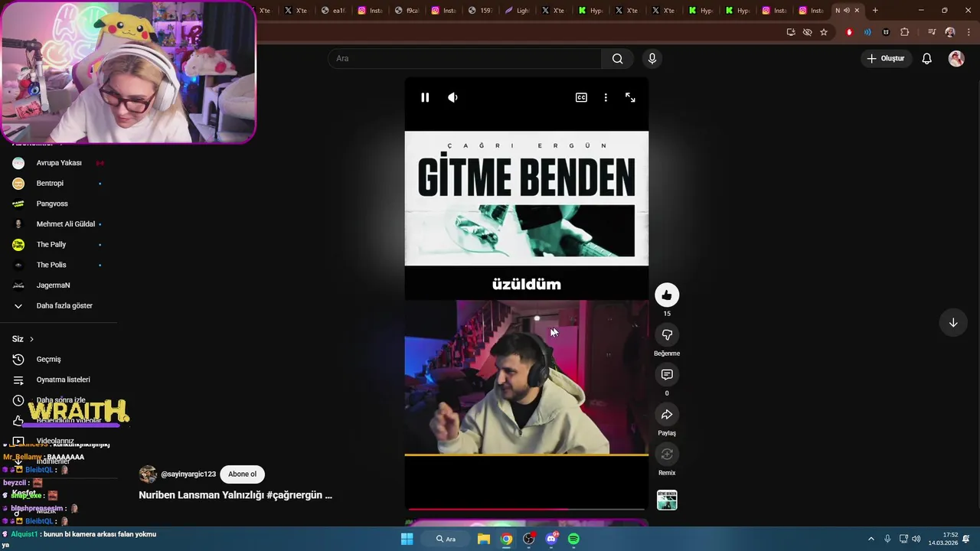This screenshot has height=551, width=980.
Task: Open the comments panel icon
Action: 667,374
